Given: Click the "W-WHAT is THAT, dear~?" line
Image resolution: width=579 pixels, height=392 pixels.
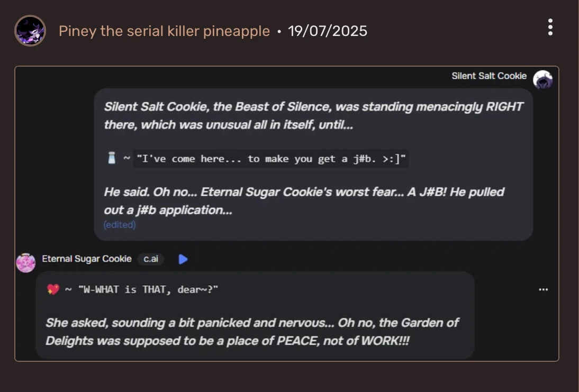Looking at the screenshot, I should pyautogui.click(x=148, y=290).
